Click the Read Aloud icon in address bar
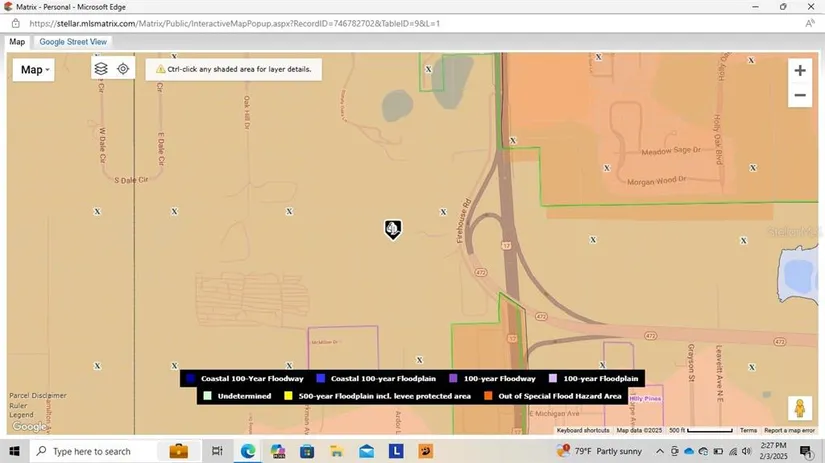This screenshot has height=463, width=825. 809,23
